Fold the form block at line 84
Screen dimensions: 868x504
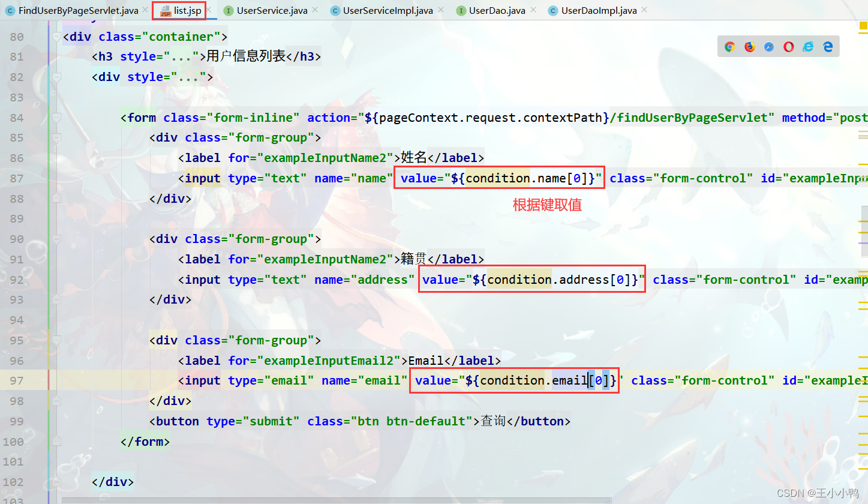click(x=57, y=118)
